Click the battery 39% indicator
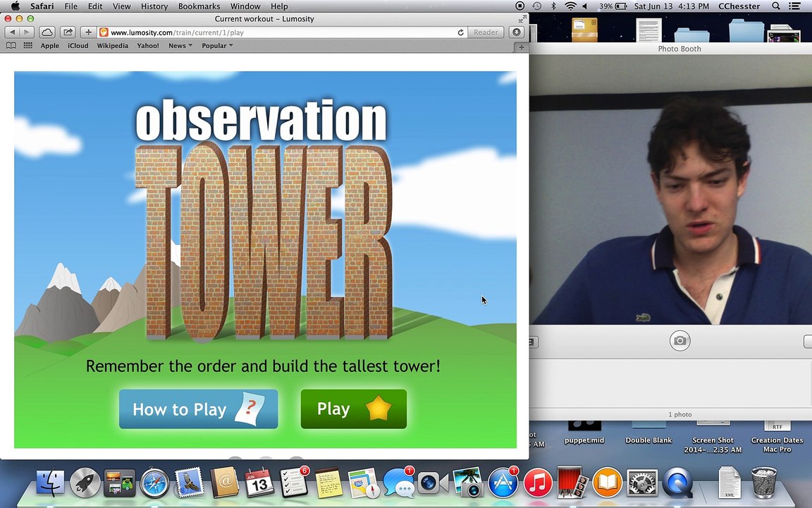812x508 pixels. click(x=613, y=6)
